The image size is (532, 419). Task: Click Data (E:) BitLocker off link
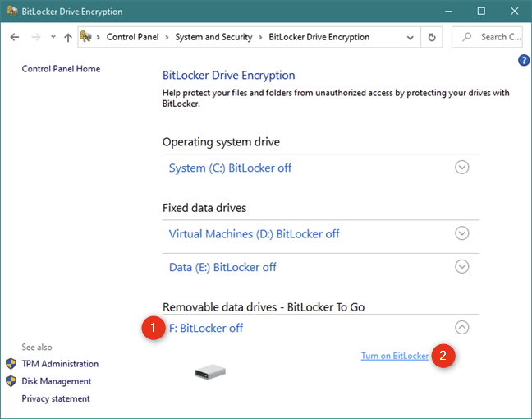point(222,267)
